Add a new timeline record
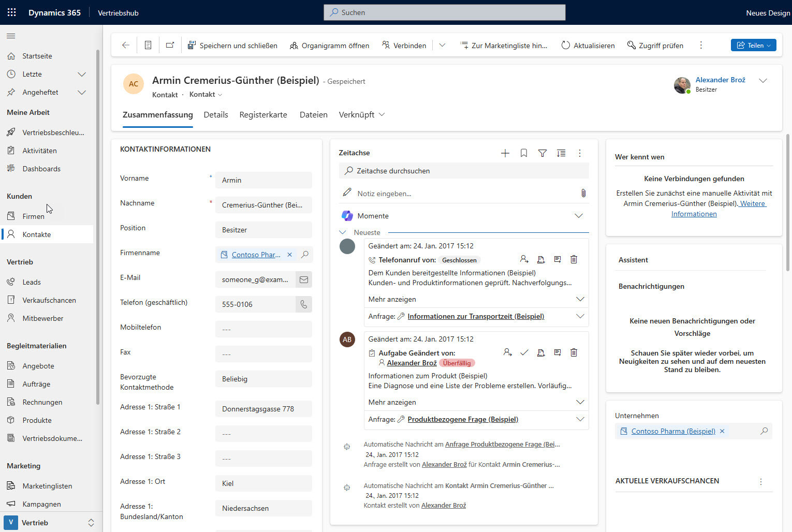The height and width of the screenshot is (532, 792). (x=505, y=153)
